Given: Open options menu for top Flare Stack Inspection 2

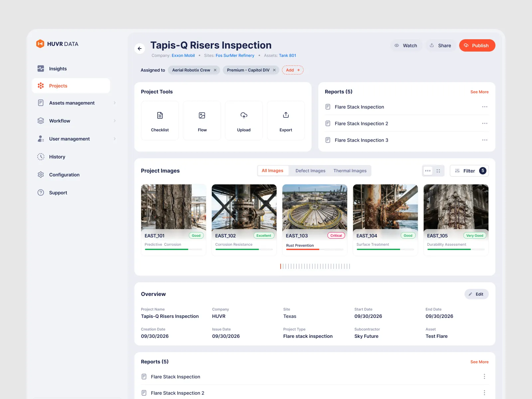Looking at the screenshot, I should pos(485,123).
